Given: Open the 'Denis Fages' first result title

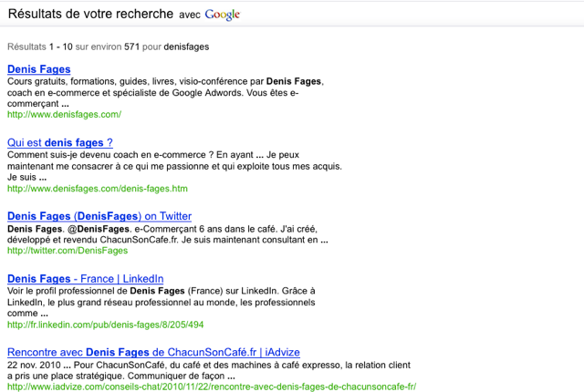Looking at the screenshot, I should coord(38,69).
